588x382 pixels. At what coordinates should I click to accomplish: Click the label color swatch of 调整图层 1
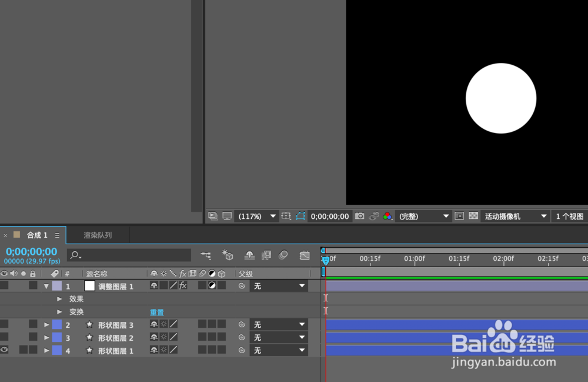(x=57, y=286)
